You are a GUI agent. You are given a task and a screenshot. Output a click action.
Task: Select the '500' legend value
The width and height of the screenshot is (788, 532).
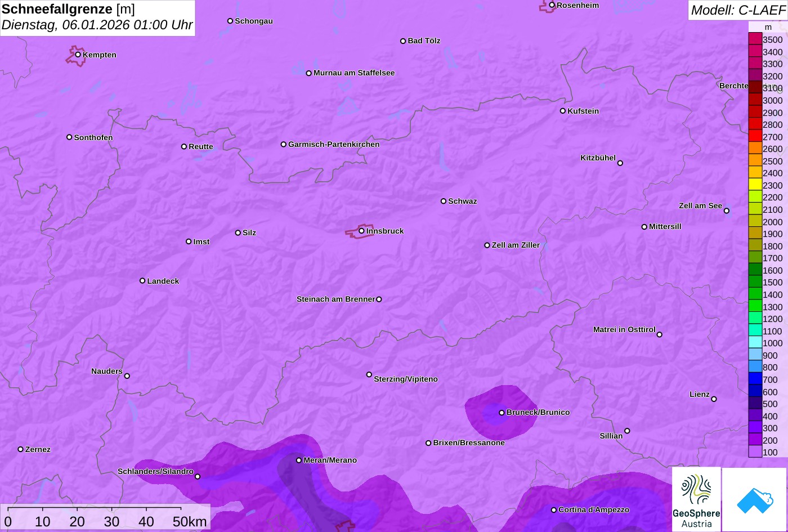(x=770, y=404)
